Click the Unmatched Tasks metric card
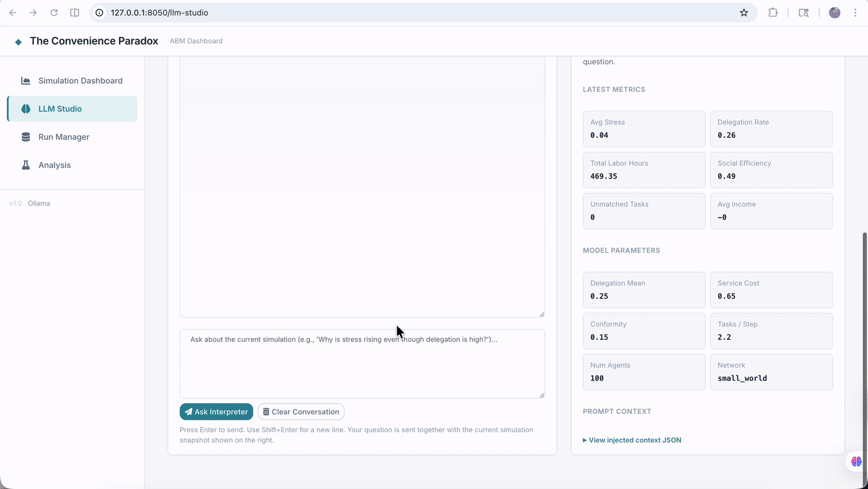The height and width of the screenshot is (489, 868). coord(644,211)
